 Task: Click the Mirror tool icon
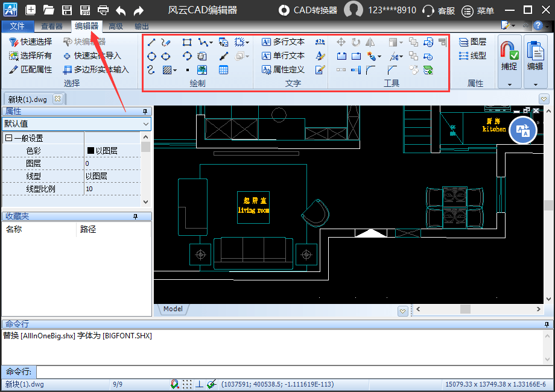pos(370,42)
